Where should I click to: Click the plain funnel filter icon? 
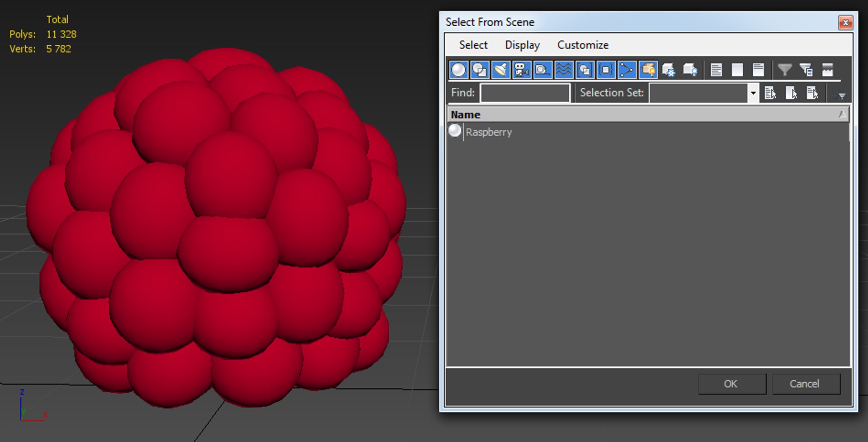(x=785, y=70)
